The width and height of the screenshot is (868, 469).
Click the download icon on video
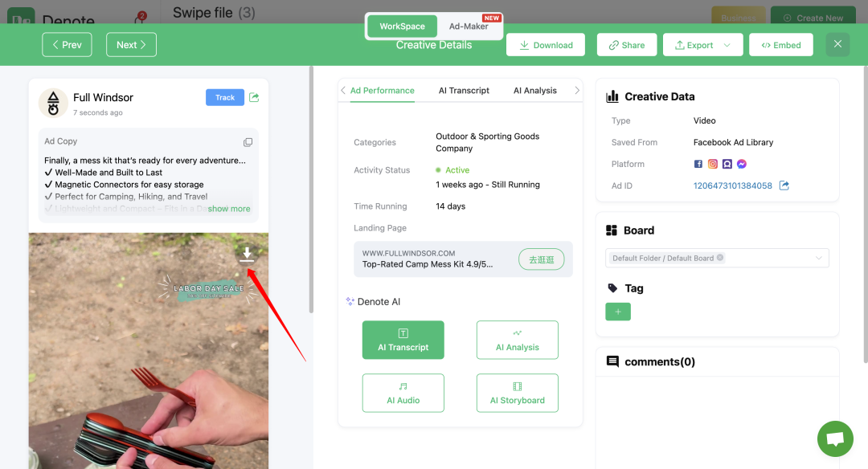[x=247, y=254]
